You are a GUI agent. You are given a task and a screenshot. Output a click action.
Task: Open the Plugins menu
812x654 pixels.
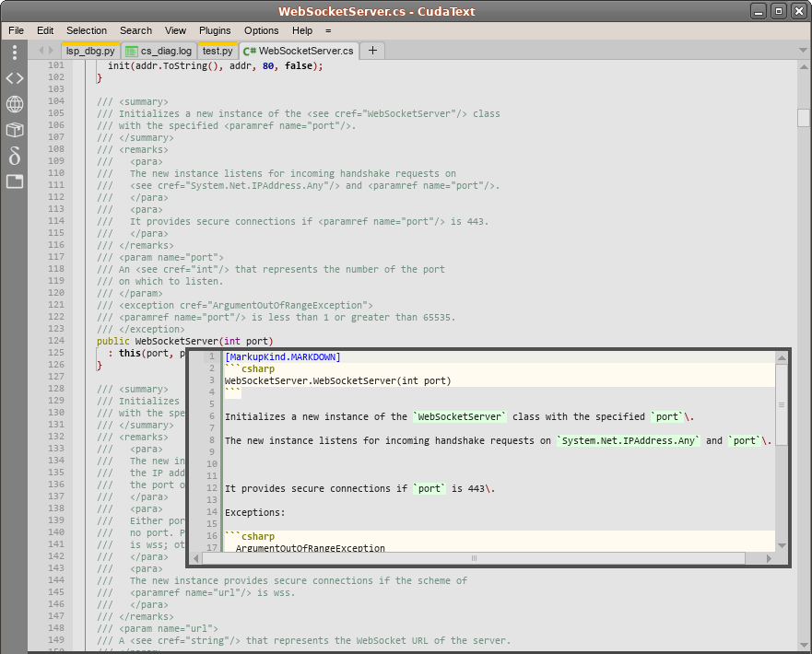click(x=215, y=30)
